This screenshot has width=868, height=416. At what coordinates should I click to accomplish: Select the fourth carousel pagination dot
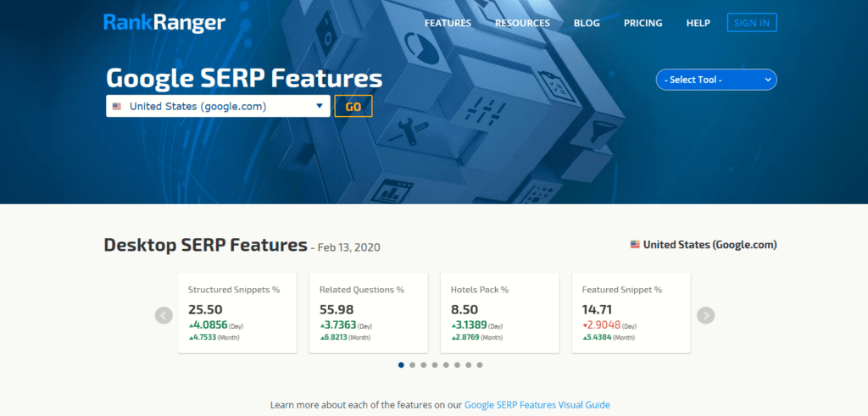pos(435,365)
